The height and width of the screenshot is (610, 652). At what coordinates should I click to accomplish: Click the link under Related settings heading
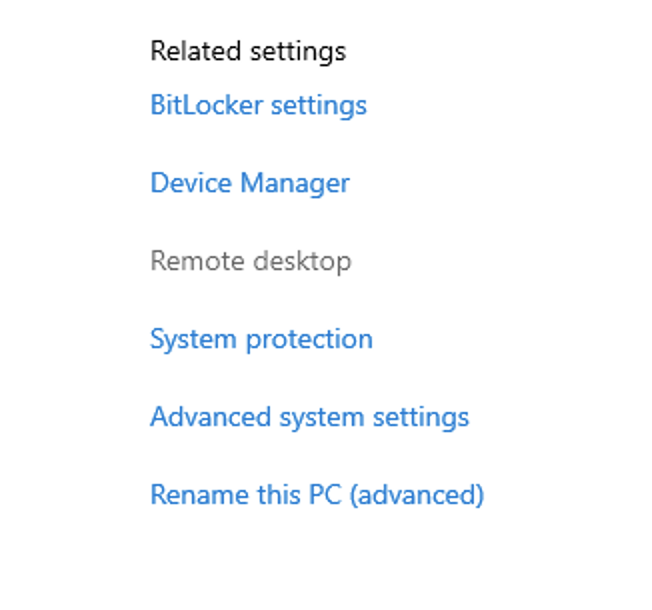coord(258,105)
